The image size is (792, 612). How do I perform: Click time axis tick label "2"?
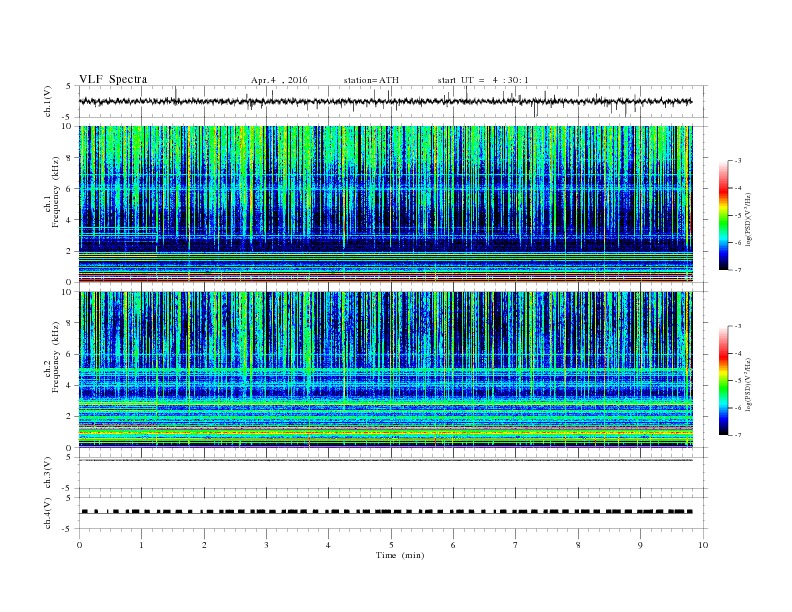click(204, 545)
